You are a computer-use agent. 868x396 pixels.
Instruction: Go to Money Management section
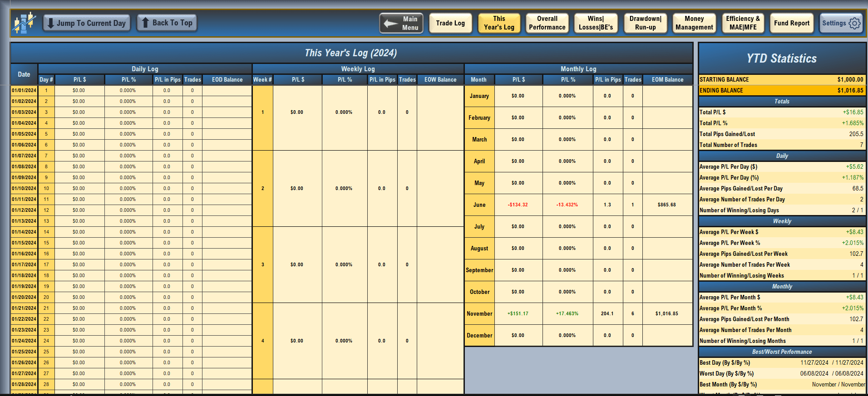pos(694,23)
